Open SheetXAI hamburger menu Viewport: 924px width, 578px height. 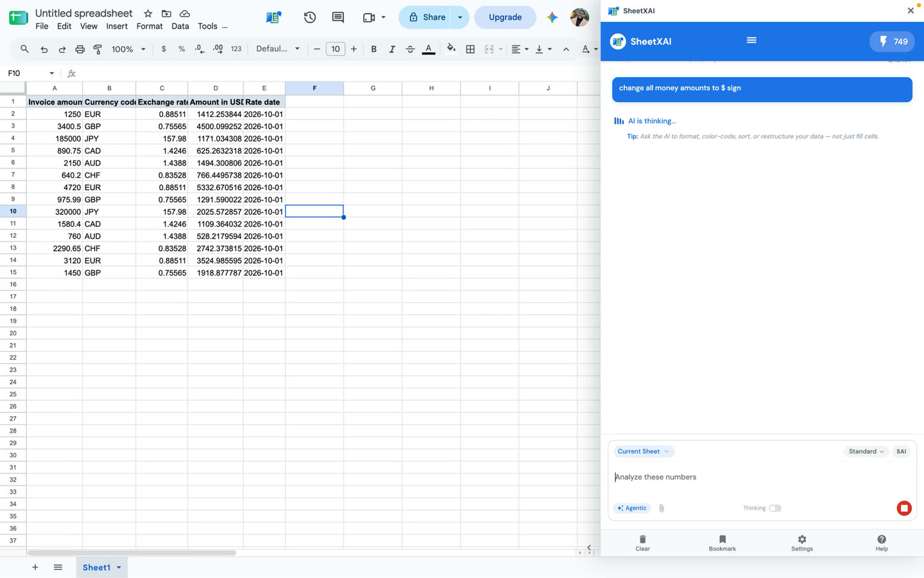[751, 40]
